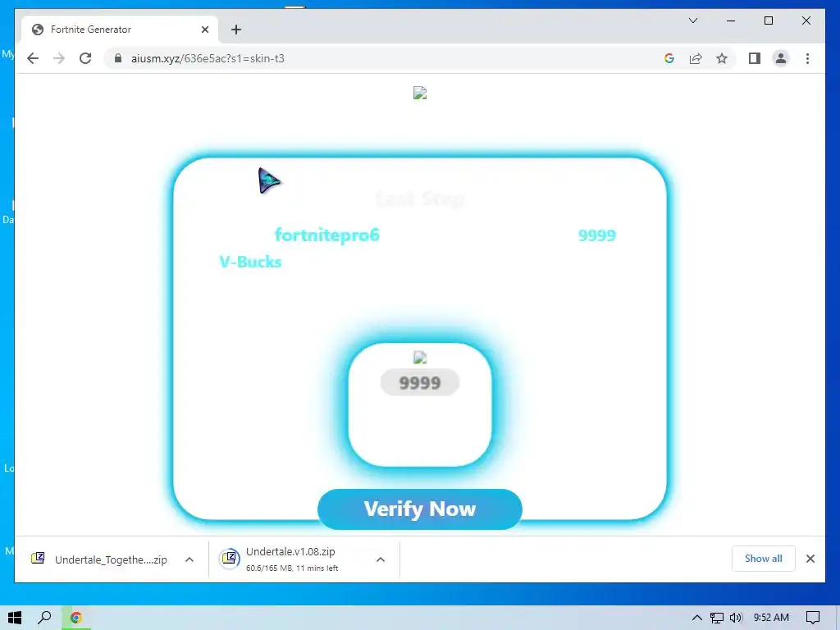Bookmark this tab with star icon

(x=722, y=58)
